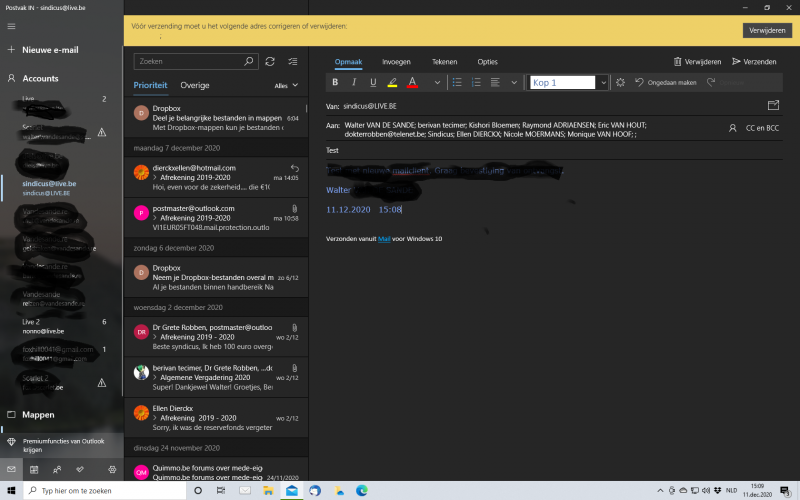This screenshot has width=800, height=500.
Task: Open the Kop 1 style dropdown
Action: click(599, 82)
